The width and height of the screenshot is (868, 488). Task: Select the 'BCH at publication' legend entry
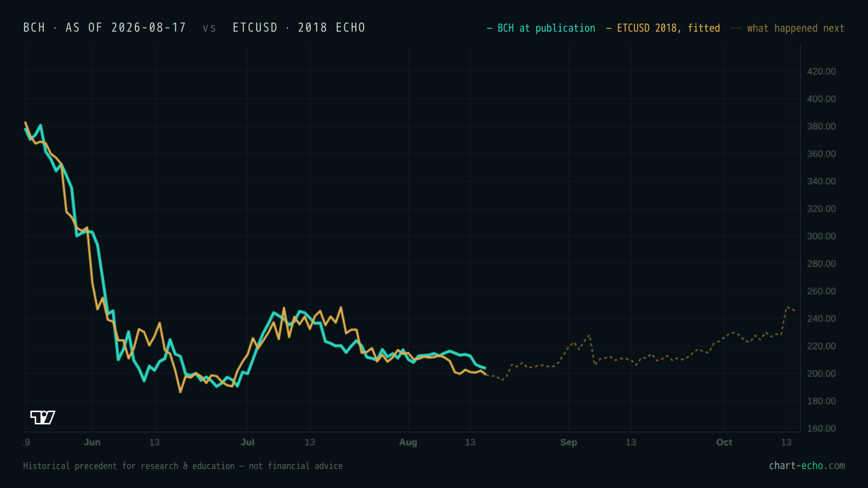pos(541,28)
